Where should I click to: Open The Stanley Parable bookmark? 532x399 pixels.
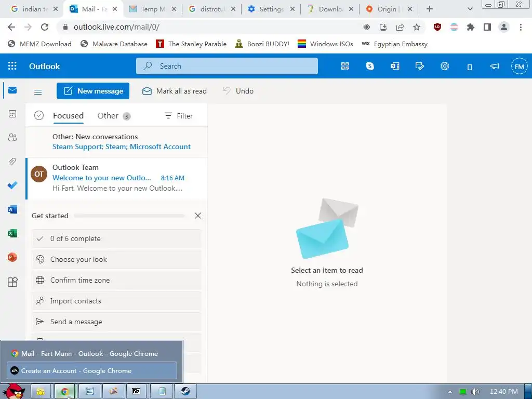point(191,44)
